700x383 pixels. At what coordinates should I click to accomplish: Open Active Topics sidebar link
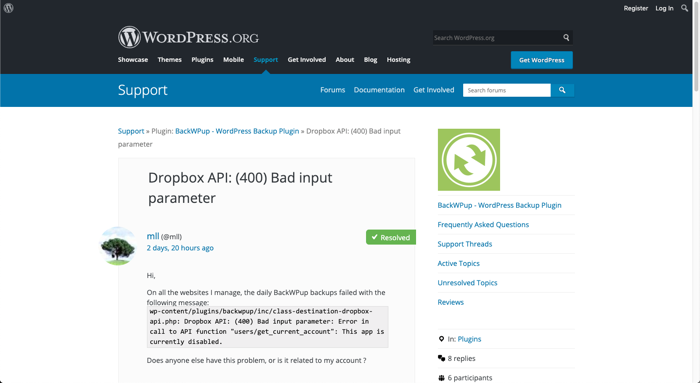pos(458,263)
